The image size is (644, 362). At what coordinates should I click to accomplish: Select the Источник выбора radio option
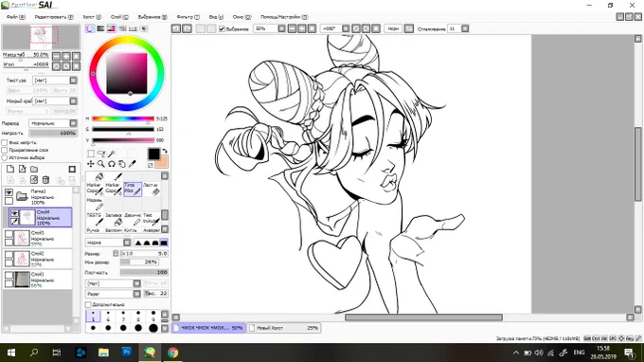(x=5, y=157)
